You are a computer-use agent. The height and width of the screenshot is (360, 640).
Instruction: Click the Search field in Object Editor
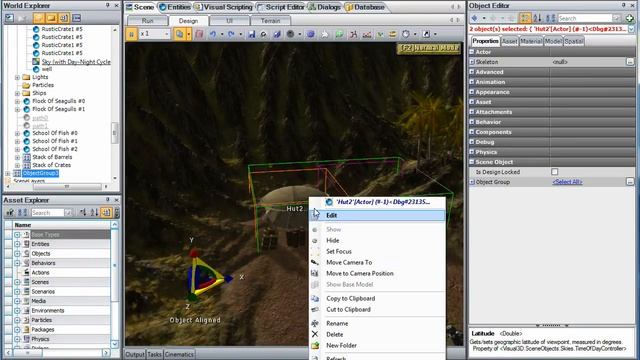(x=584, y=18)
